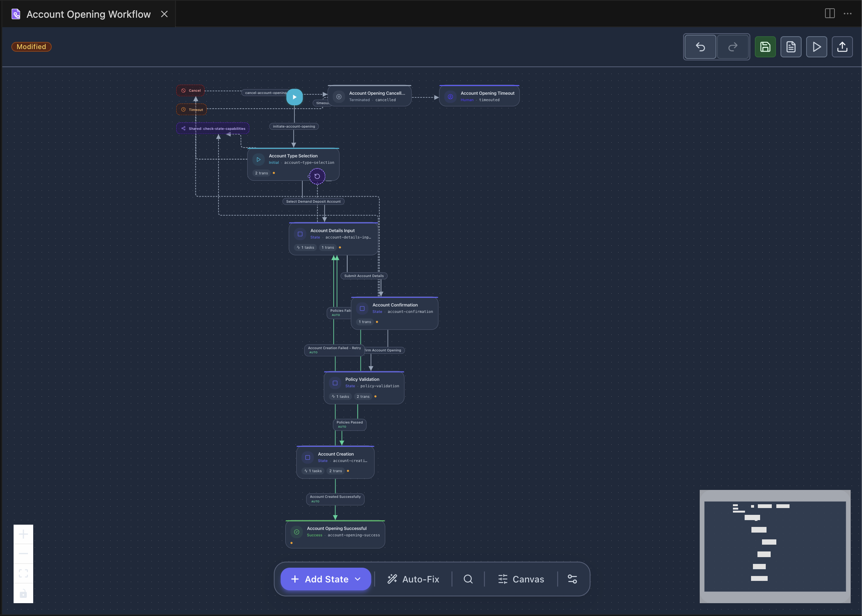Click the minimap overview panel
Screen dimensions: 862x616
pyautogui.click(x=775, y=547)
